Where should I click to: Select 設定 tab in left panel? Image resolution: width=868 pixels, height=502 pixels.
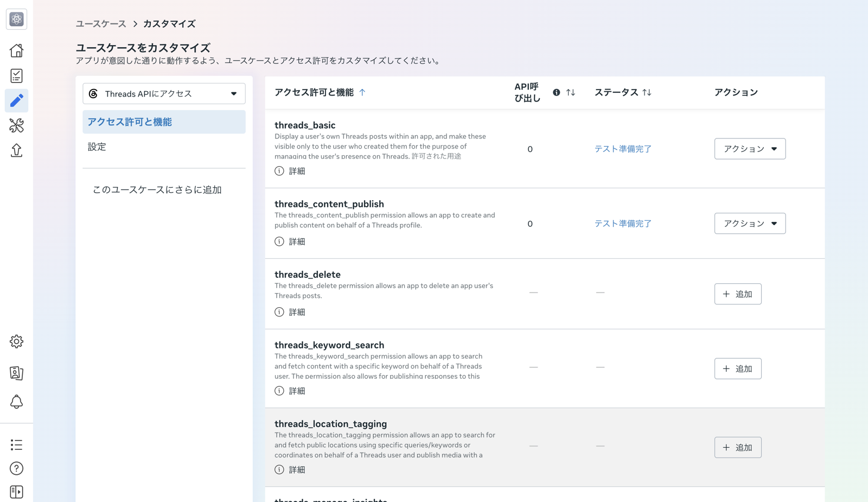tap(164, 147)
